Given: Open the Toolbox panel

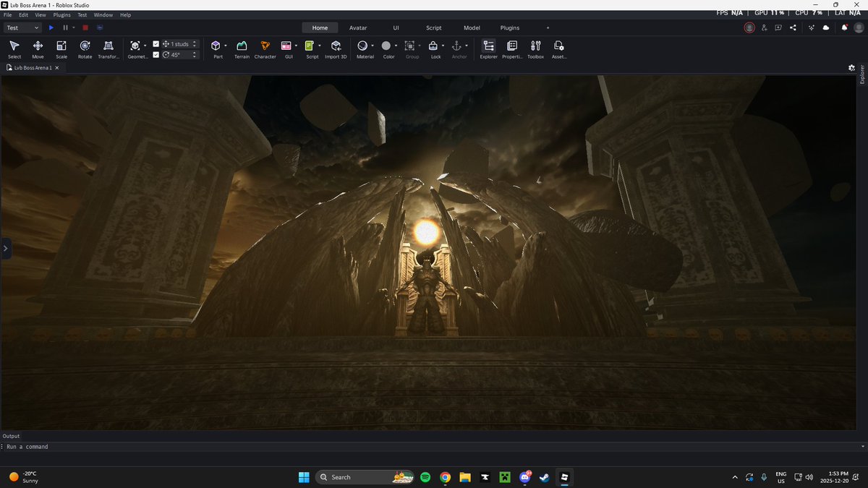Looking at the screenshot, I should pos(535,48).
